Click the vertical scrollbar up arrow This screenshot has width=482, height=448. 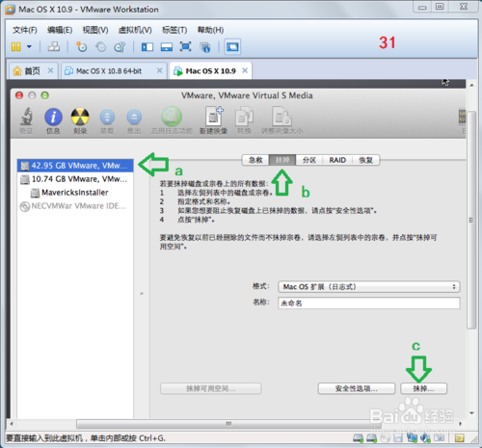(471, 85)
